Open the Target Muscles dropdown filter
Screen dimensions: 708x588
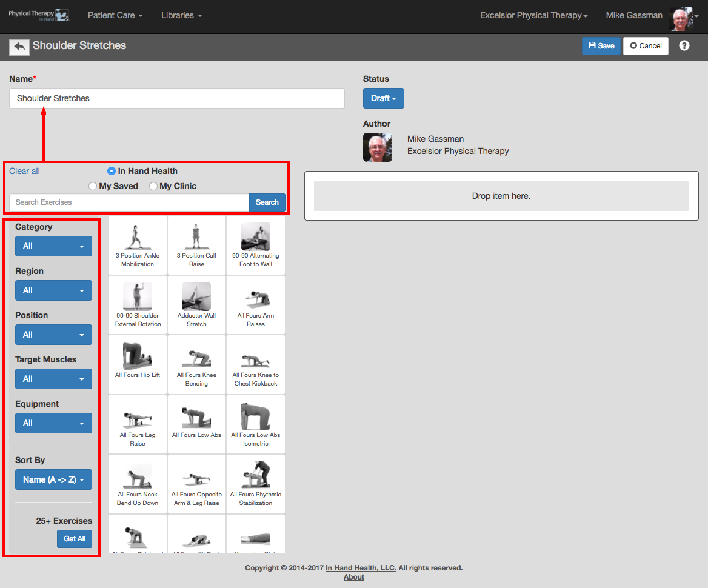pos(53,379)
